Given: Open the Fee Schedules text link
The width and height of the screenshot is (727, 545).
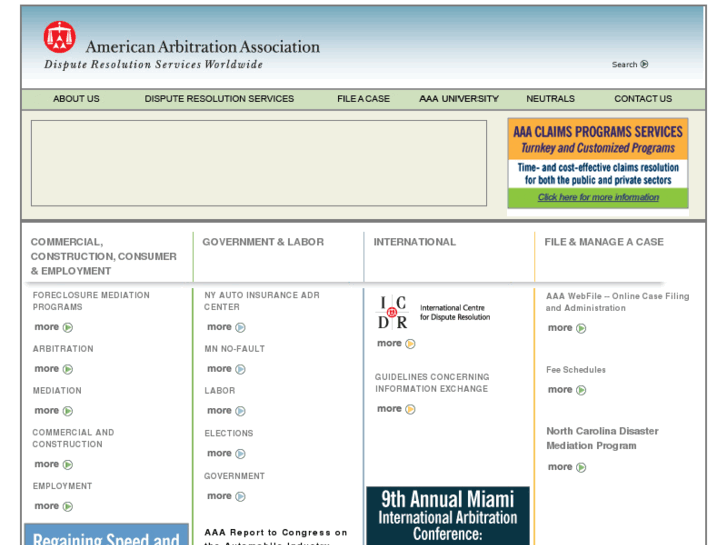Looking at the screenshot, I should 576,370.
